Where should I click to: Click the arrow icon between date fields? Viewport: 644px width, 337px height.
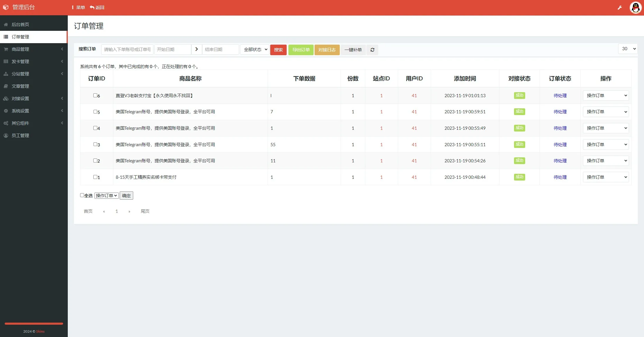[197, 49]
